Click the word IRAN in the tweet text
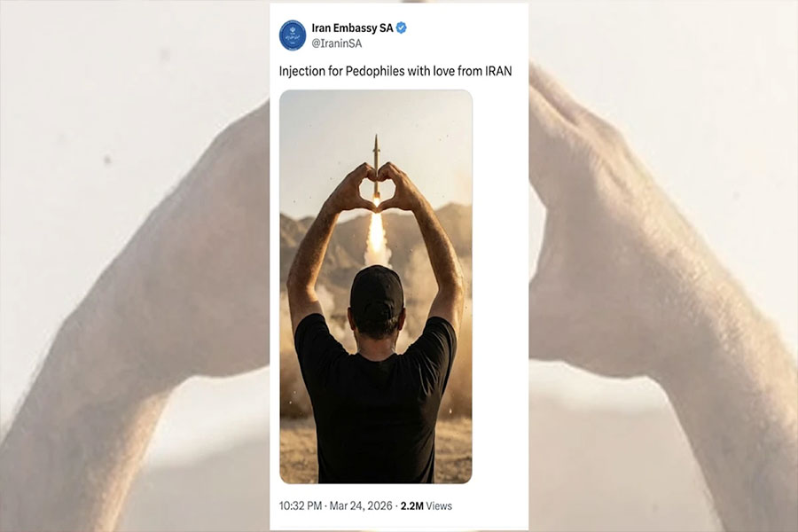Image resolution: width=798 pixels, height=532 pixels. click(498, 71)
